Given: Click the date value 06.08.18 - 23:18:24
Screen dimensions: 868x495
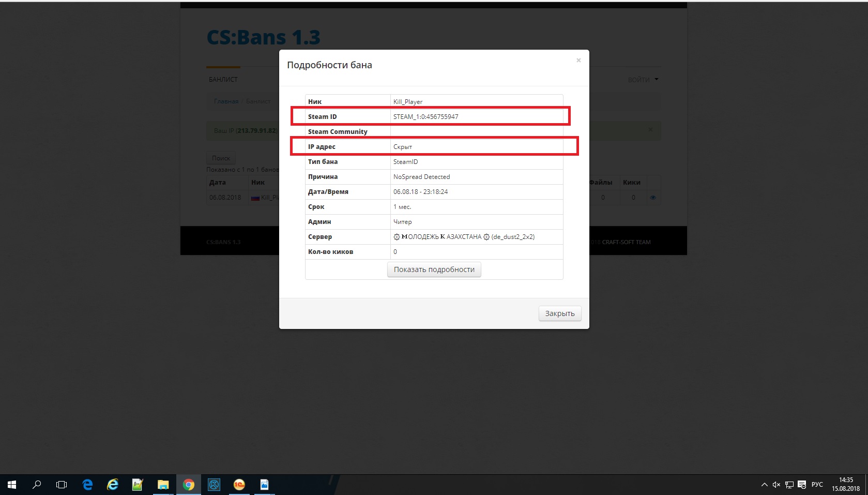Looking at the screenshot, I should click(x=420, y=192).
